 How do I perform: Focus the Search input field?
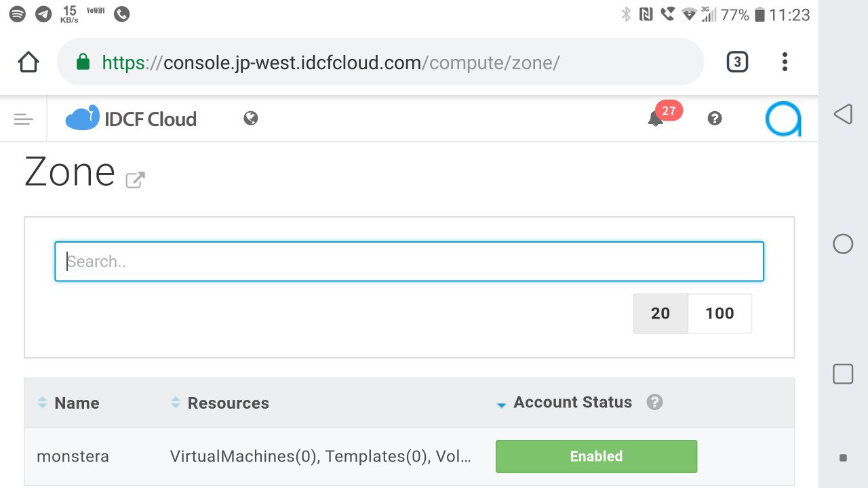pyautogui.click(x=409, y=262)
